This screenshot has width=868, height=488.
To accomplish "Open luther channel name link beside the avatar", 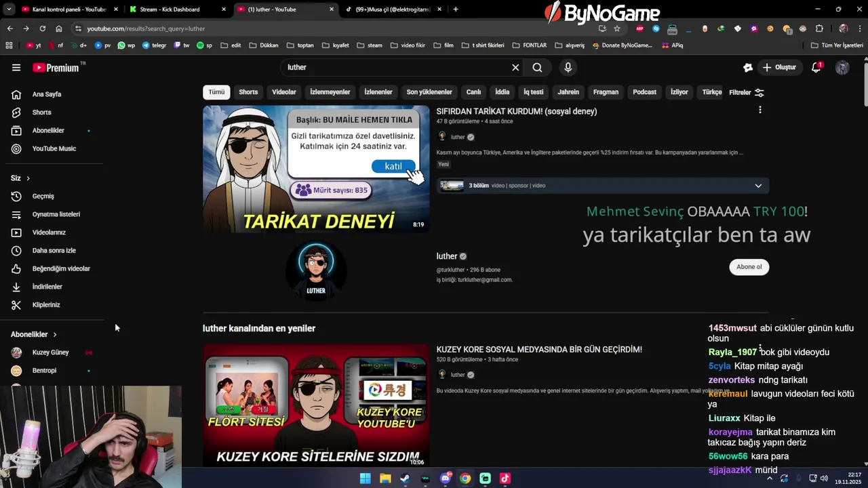I will click(447, 256).
